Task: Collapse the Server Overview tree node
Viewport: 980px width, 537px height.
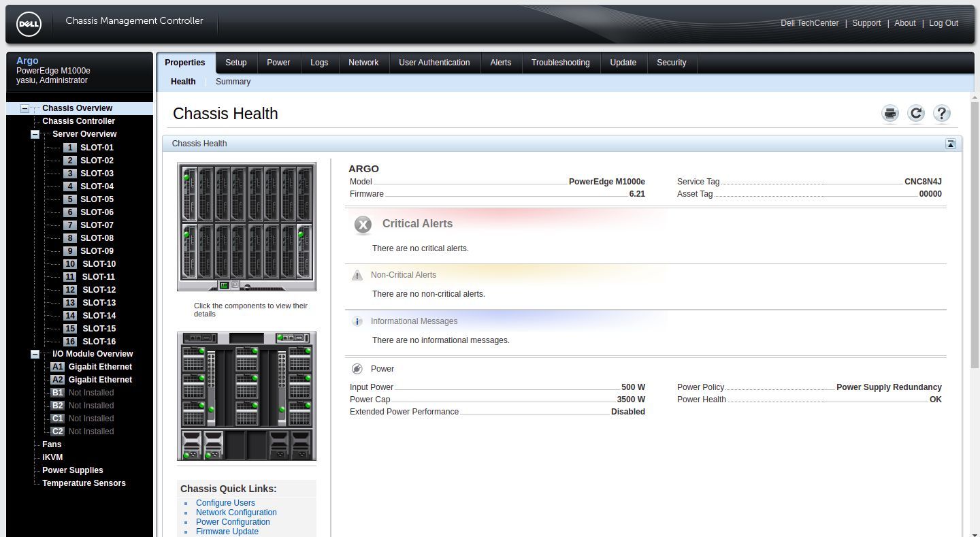Action: (x=35, y=134)
